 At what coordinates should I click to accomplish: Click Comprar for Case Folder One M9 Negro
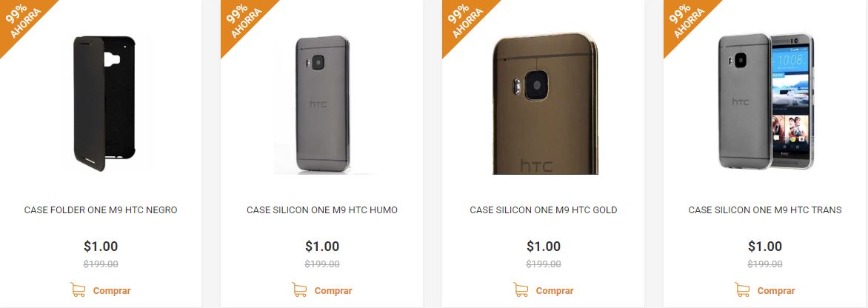112,291
